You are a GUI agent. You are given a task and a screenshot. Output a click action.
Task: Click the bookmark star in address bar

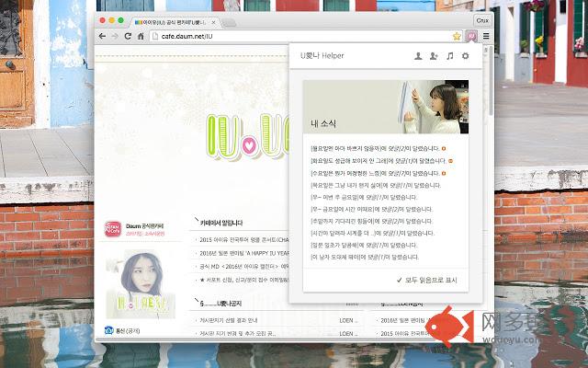pyautogui.click(x=456, y=36)
